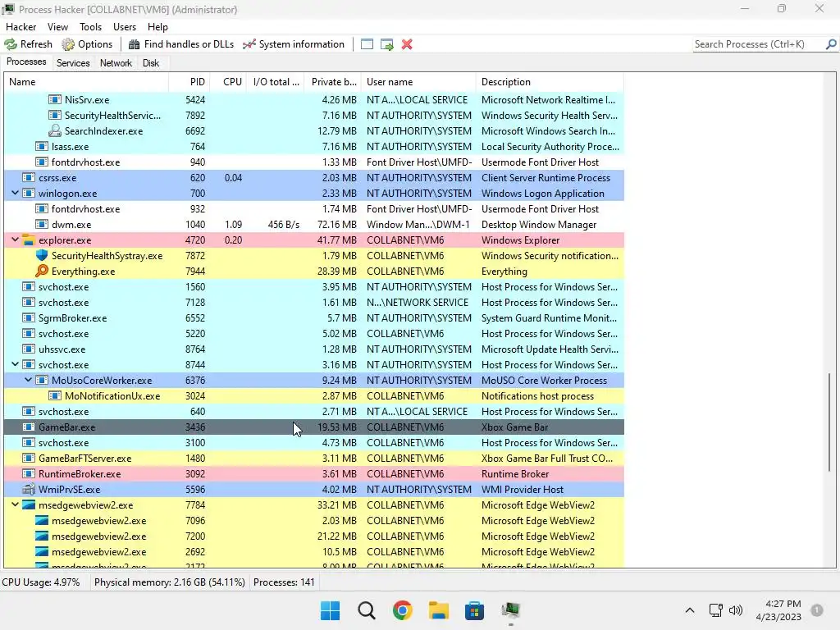Click msedgewebview2.exe PID 7096 icon
The height and width of the screenshot is (630, 840).
[x=42, y=521]
